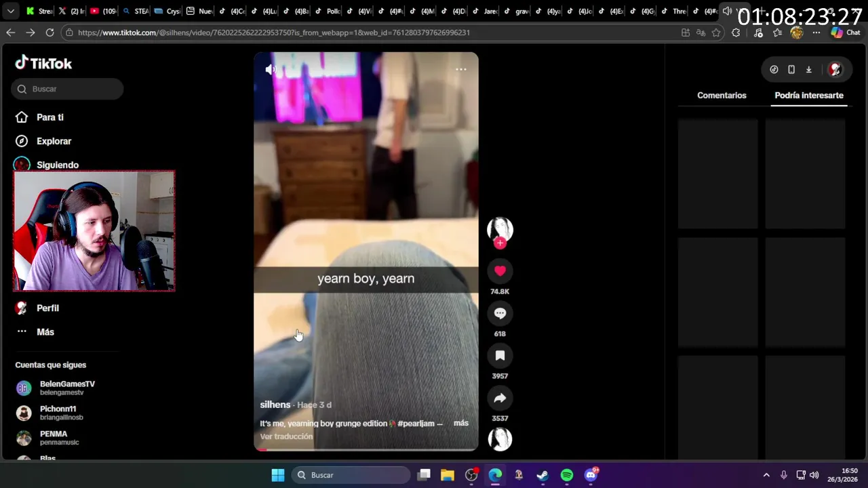This screenshot has width=868, height=488.
Task: Open File Explorer from the taskbar
Action: [x=448, y=475]
